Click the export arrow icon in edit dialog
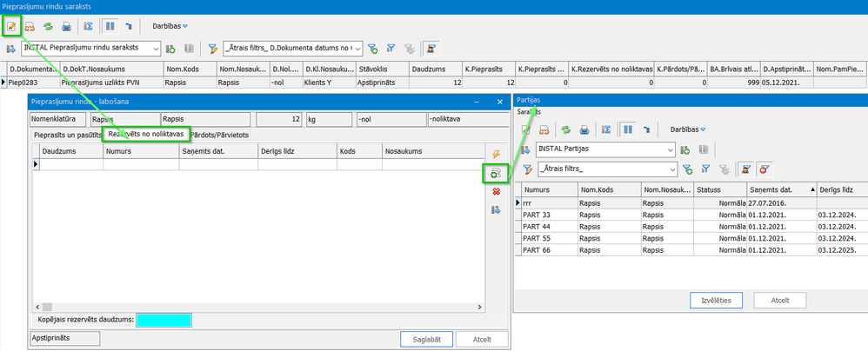 pyautogui.click(x=496, y=210)
